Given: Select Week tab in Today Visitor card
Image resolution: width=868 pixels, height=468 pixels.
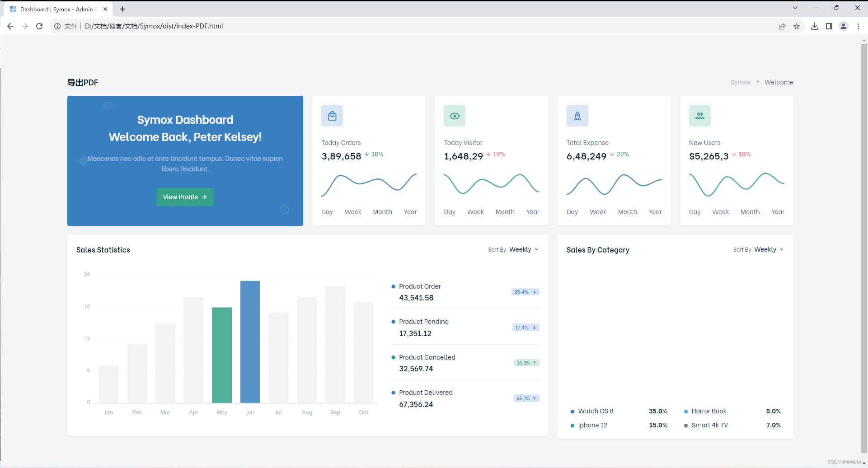Looking at the screenshot, I should [x=475, y=212].
